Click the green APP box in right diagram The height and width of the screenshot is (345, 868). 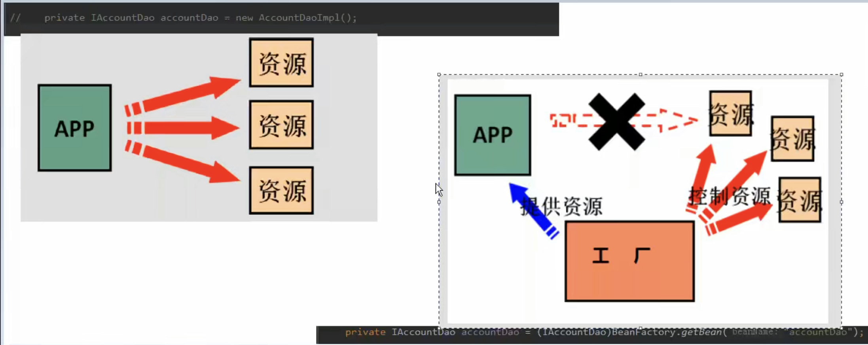pyautogui.click(x=493, y=135)
